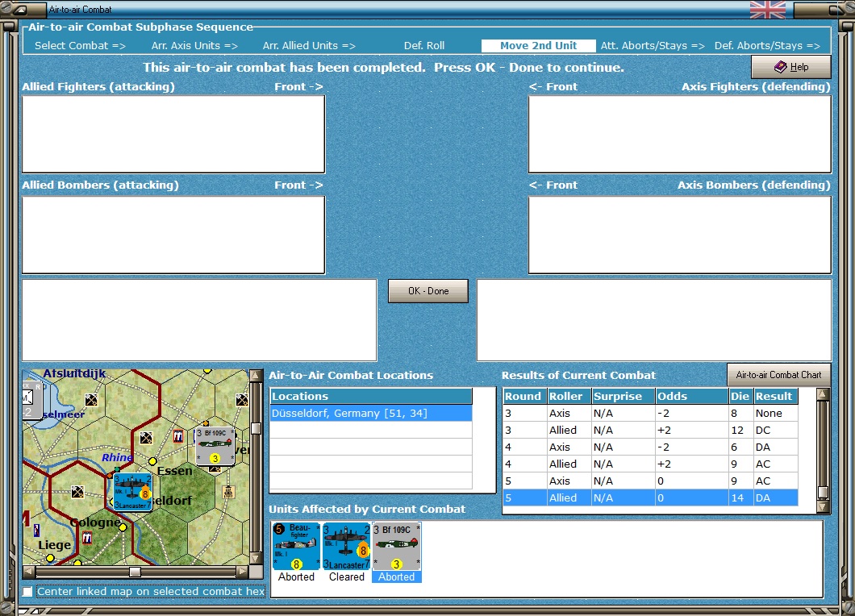Viewport: 855px width, 616px height.
Task: Click the map horizontal scrollbar thumb
Action: [135, 572]
